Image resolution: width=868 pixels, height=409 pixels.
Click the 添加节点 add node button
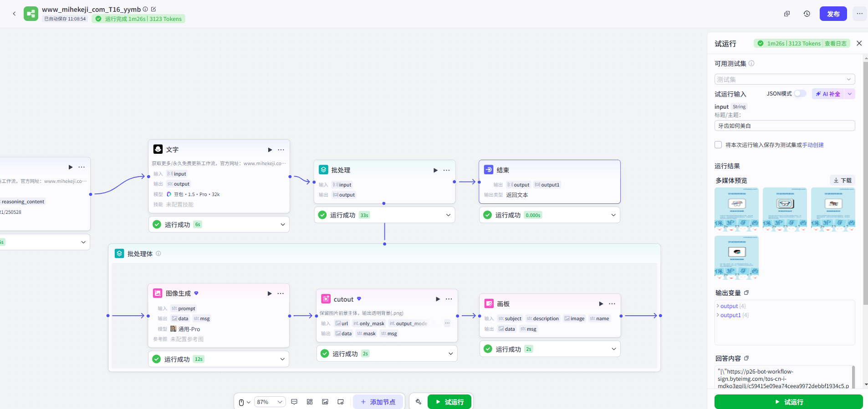[x=378, y=402]
